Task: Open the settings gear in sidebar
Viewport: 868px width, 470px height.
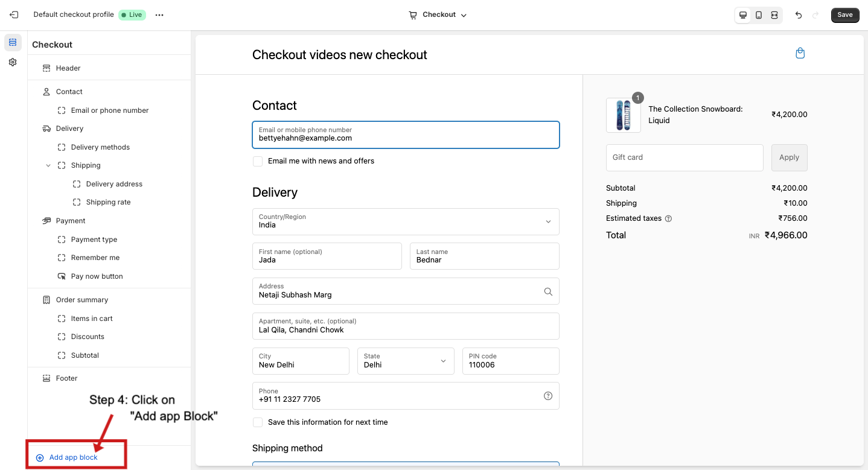Action: click(13, 62)
